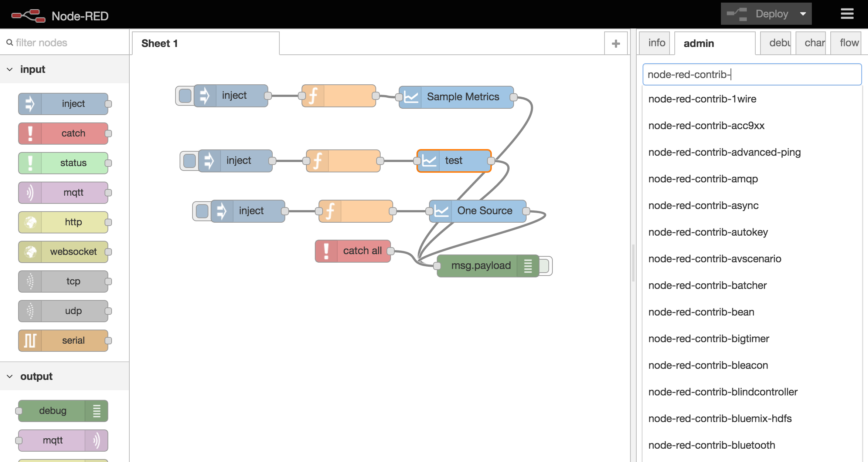Select the websocket input palette node
Screen dimensions: 868x462
point(64,252)
